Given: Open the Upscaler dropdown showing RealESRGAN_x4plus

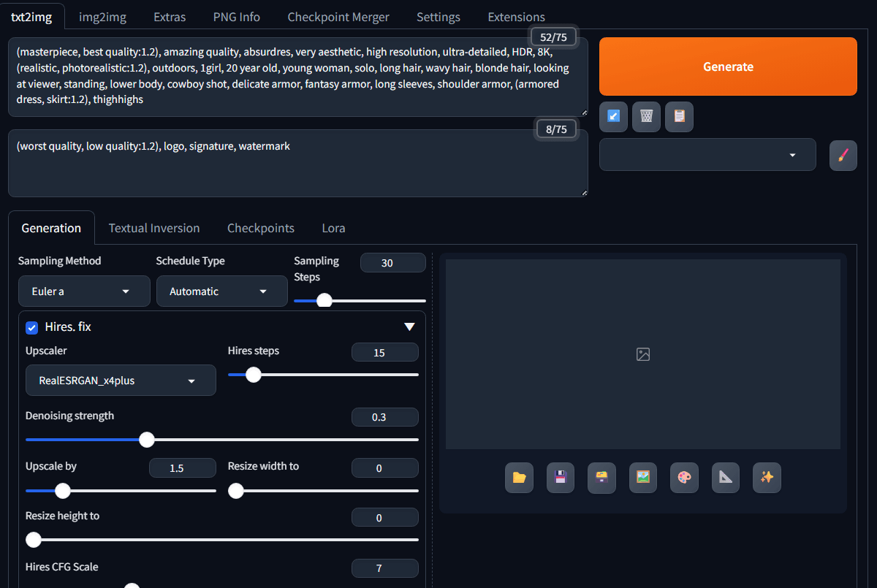Looking at the screenshot, I should 121,380.
